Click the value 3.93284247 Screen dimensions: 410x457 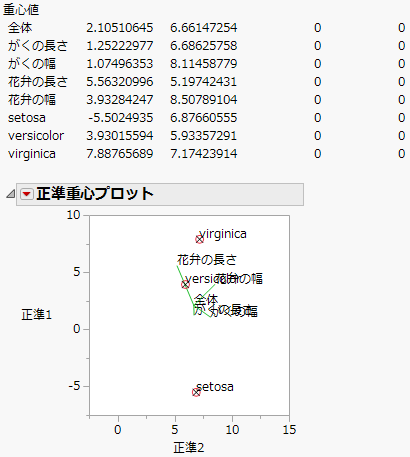pos(120,100)
